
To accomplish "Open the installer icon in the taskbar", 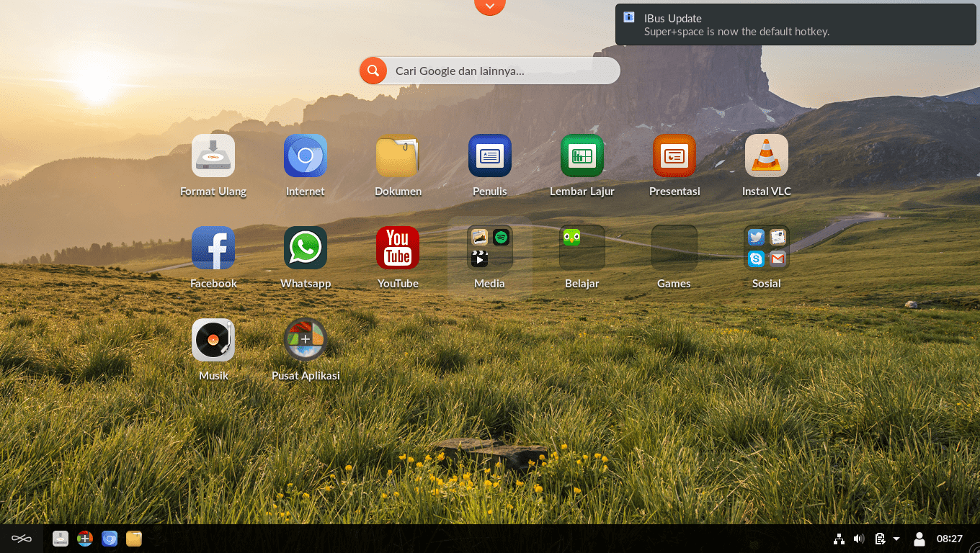I will pyautogui.click(x=61, y=539).
